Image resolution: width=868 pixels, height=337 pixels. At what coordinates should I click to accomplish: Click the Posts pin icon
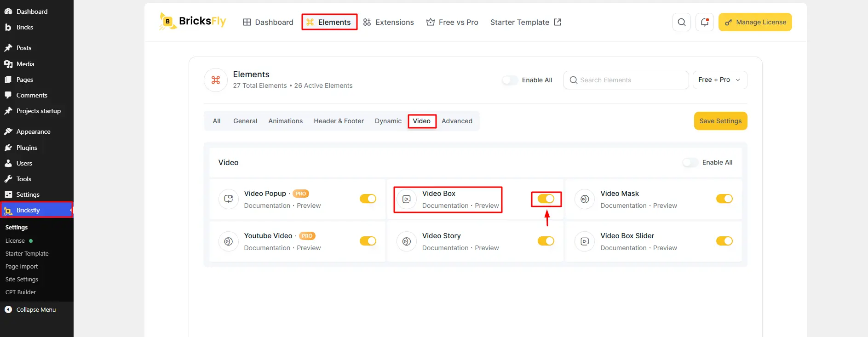8,48
